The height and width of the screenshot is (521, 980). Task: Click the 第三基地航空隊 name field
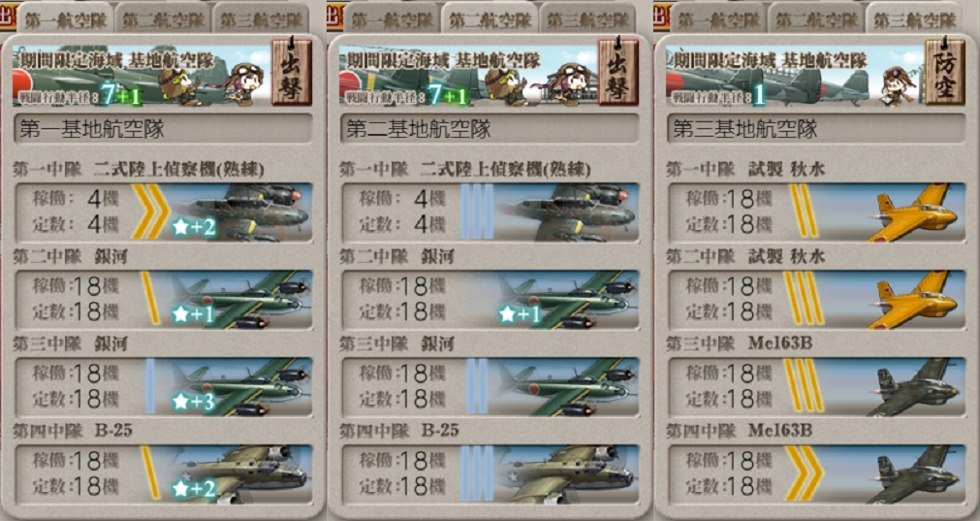[x=817, y=129]
